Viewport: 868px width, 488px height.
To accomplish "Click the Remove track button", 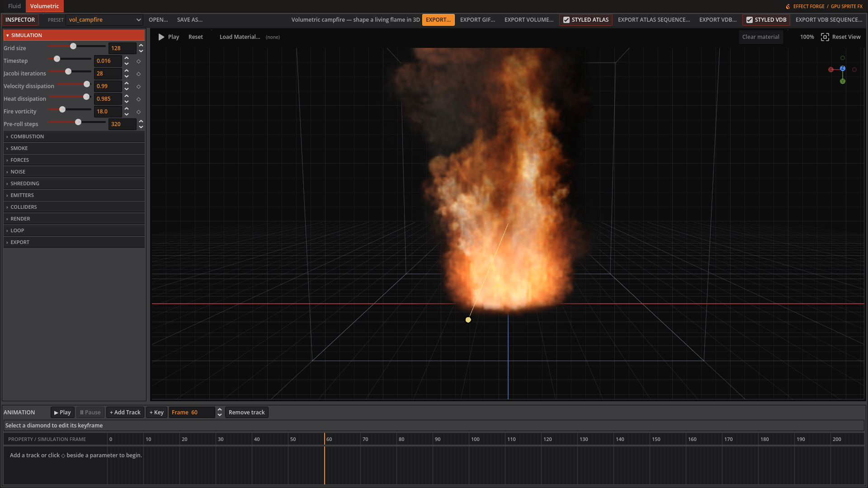I will (x=247, y=413).
